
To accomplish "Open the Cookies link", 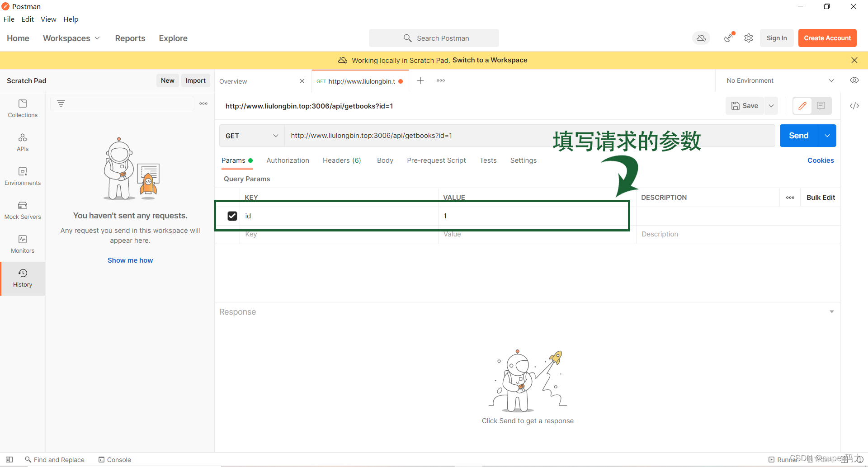I will pos(821,160).
